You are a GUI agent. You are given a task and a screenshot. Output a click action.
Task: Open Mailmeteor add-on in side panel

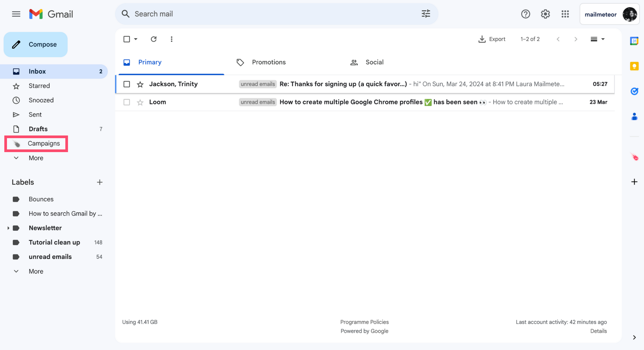pyautogui.click(x=634, y=157)
